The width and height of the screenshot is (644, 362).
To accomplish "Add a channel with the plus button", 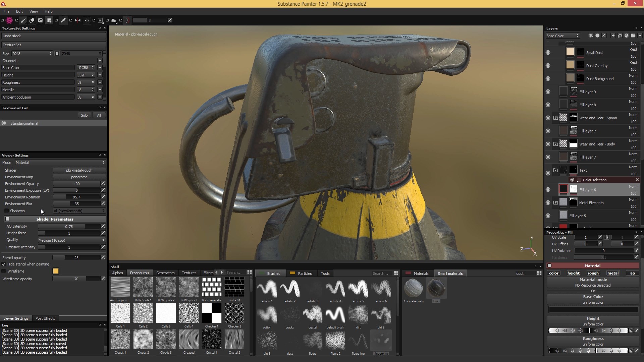I will [100, 61].
